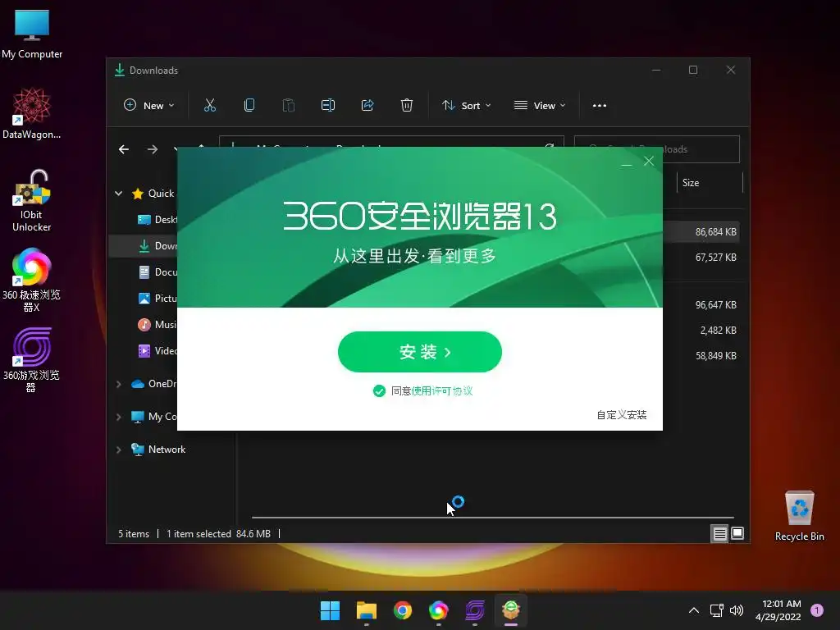This screenshot has height=630, width=840.
Task: Select the 2,482 KB file row
Action: [x=701, y=331]
